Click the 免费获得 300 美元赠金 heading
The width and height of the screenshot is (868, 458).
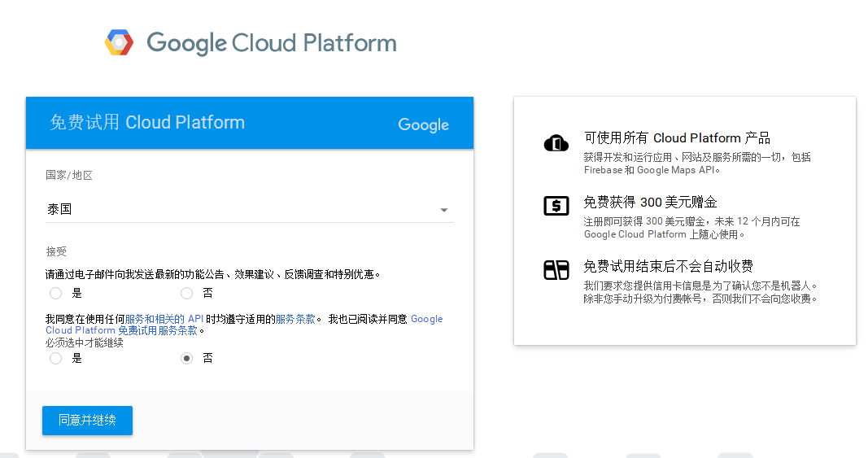650,202
